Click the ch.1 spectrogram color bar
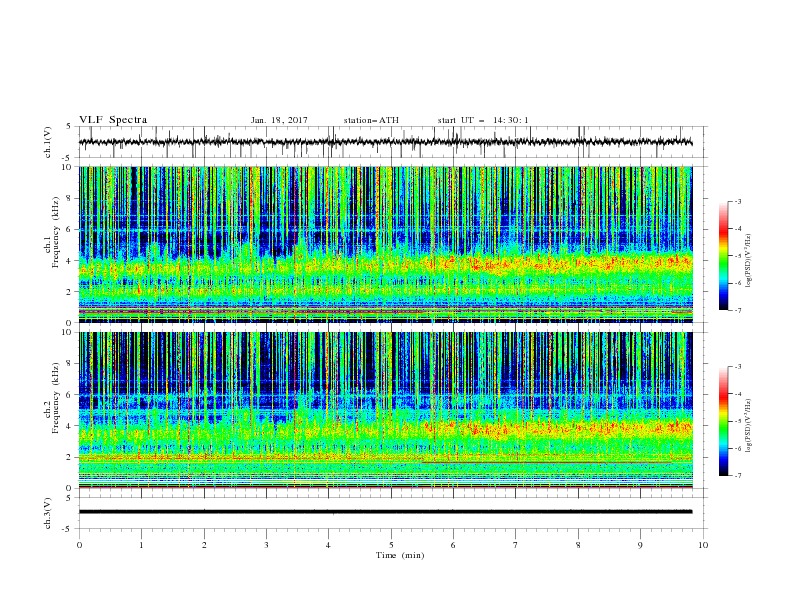The image size is (792, 612). click(x=723, y=256)
